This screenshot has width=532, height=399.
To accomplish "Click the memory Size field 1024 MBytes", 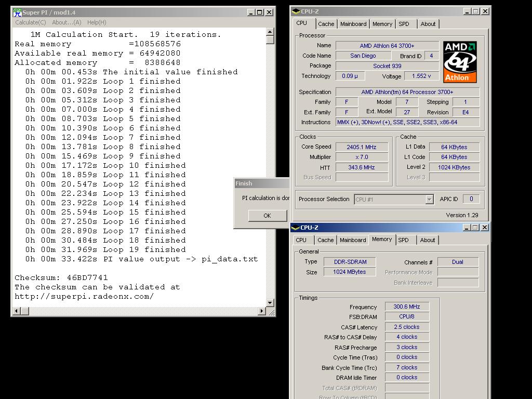I will pos(350,272).
